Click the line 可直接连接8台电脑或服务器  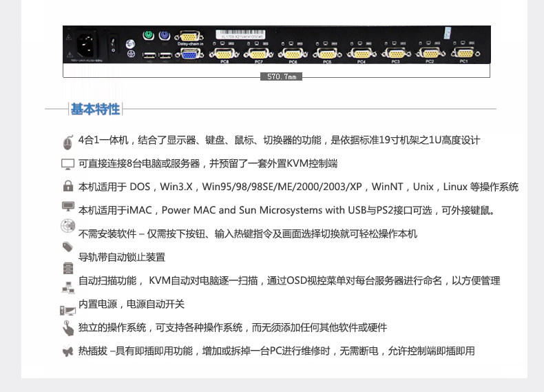click(x=208, y=163)
